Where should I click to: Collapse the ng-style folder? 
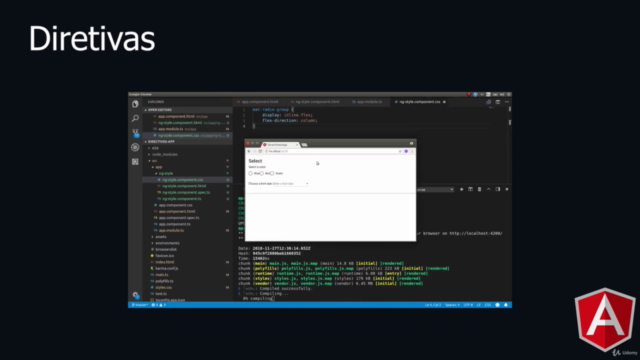(166, 173)
